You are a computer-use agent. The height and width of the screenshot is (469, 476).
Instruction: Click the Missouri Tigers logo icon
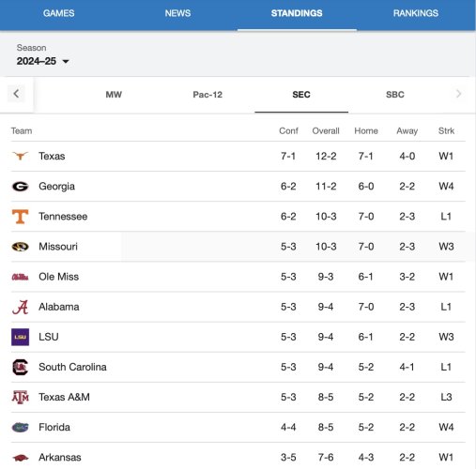(20, 247)
